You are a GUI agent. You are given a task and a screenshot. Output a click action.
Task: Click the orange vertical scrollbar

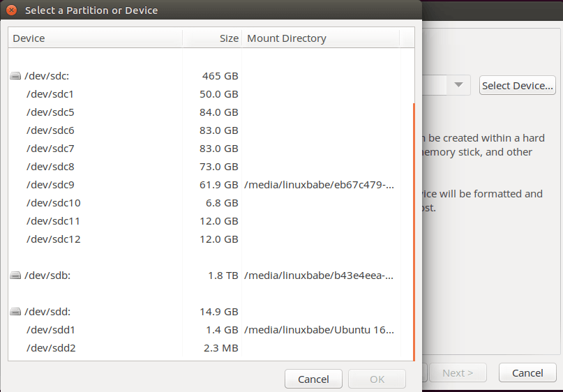click(414, 230)
